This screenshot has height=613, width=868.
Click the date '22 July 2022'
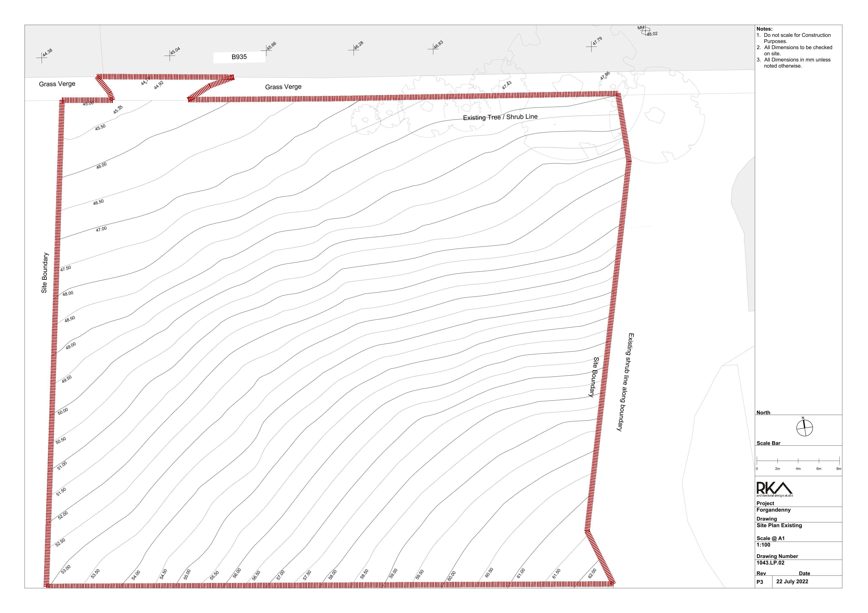click(792, 581)
